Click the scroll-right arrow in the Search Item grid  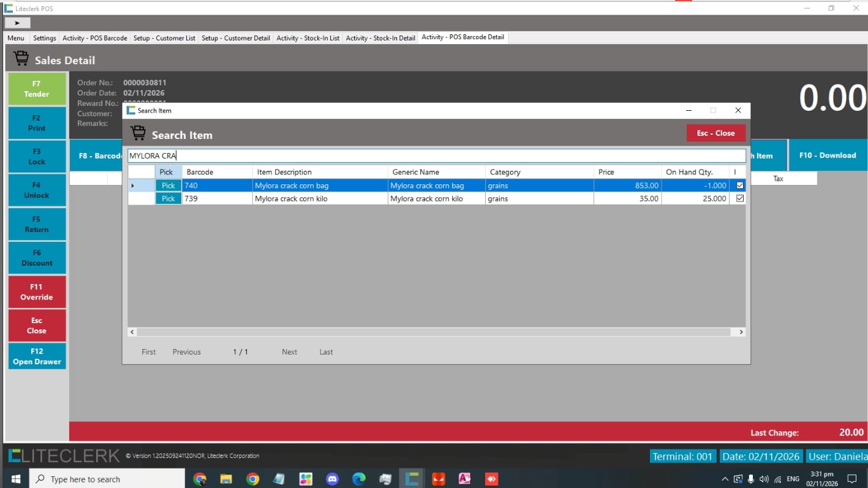pyautogui.click(x=741, y=332)
